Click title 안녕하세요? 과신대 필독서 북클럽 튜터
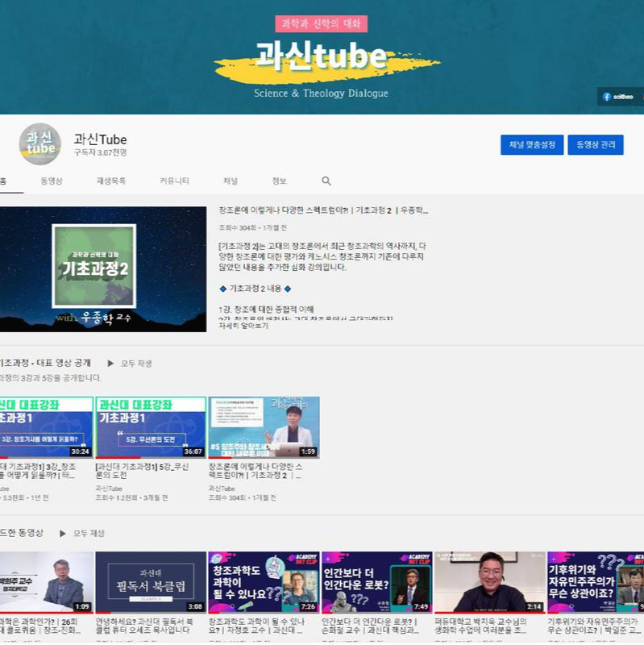Image resolution: width=644 pixels, height=645 pixels. point(144,626)
